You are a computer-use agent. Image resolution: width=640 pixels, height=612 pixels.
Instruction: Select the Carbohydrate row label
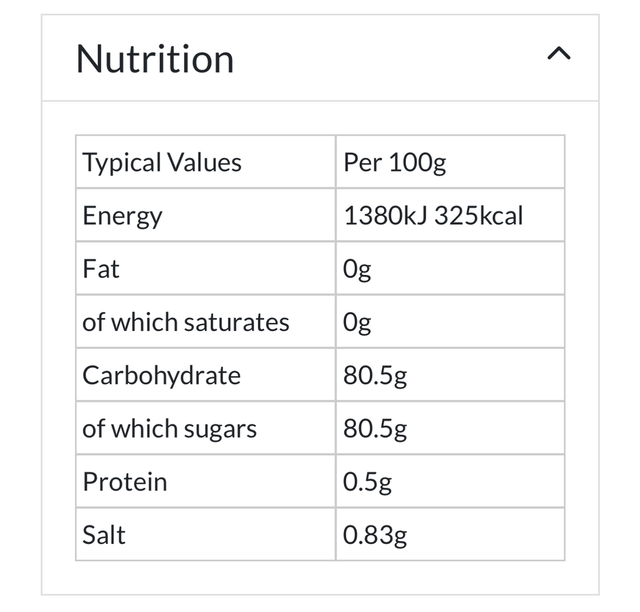click(162, 375)
